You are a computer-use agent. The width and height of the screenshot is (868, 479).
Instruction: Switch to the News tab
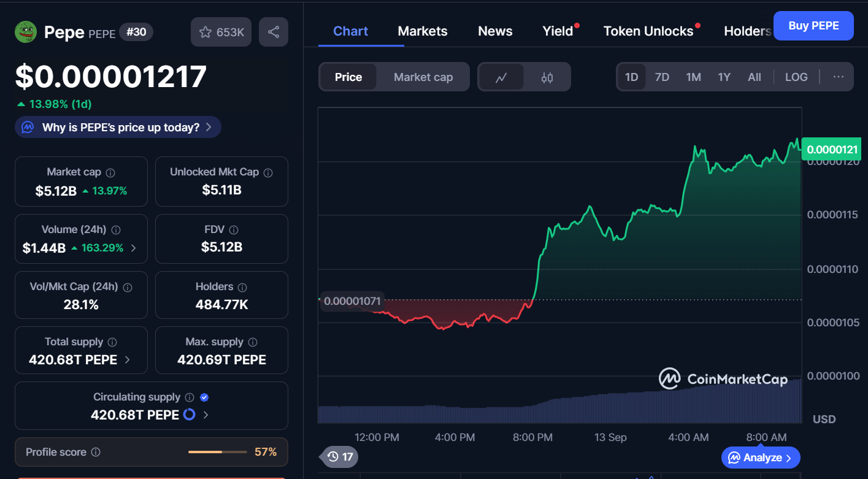(x=495, y=31)
